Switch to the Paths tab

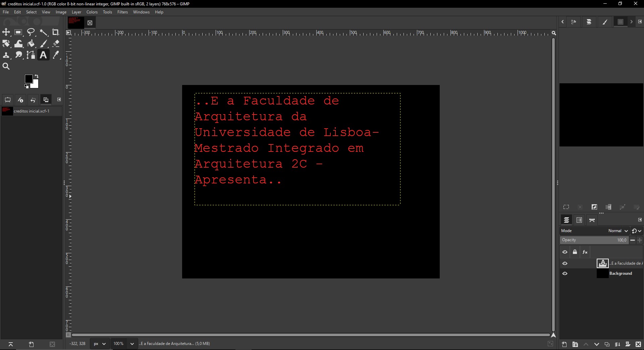pyautogui.click(x=592, y=220)
